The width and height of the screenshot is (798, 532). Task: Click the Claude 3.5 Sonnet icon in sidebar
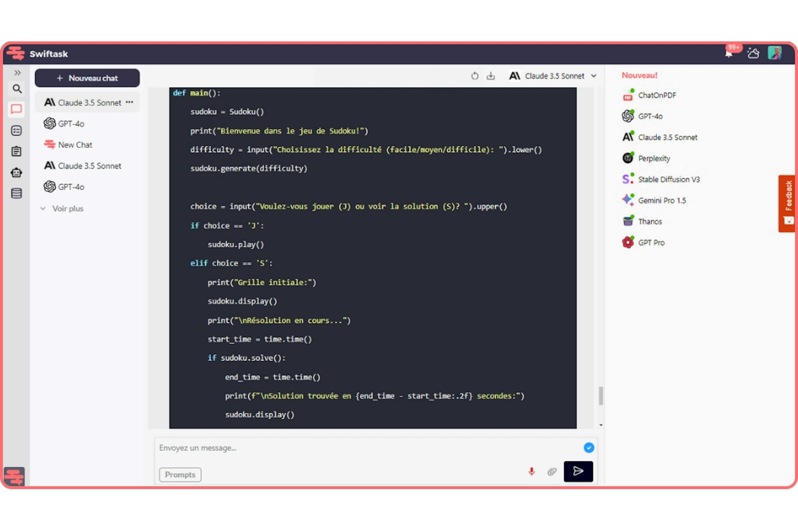tap(50, 102)
